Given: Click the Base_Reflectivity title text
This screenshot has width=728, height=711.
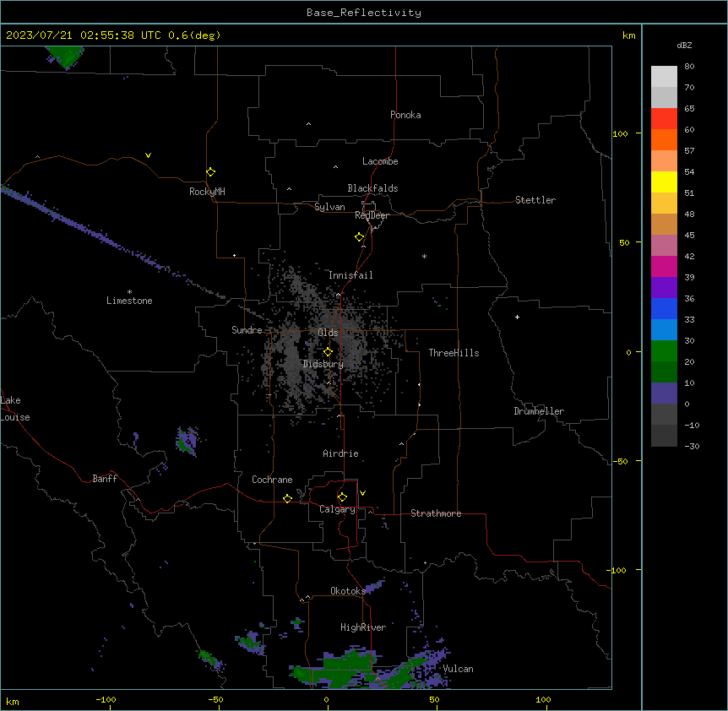Looking at the screenshot, I should (x=364, y=13).
